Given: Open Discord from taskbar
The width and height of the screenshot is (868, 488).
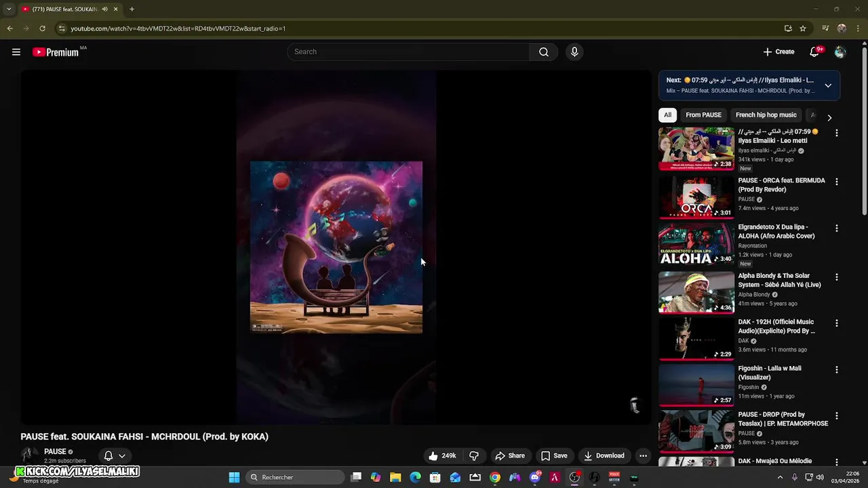Looking at the screenshot, I should point(534,477).
